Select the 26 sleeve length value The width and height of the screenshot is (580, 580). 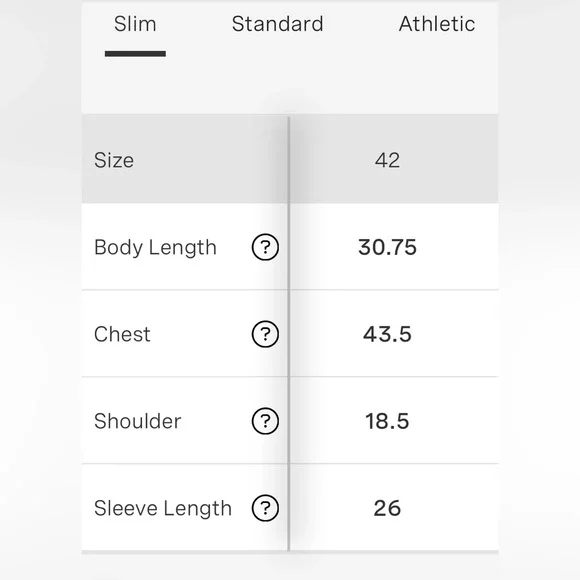click(x=387, y=508)
